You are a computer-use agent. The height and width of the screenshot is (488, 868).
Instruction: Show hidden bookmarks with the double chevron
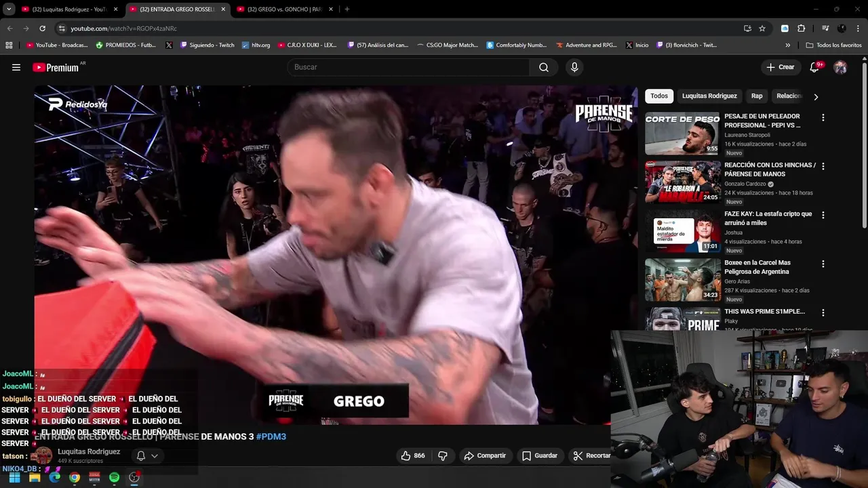(788, 45)
